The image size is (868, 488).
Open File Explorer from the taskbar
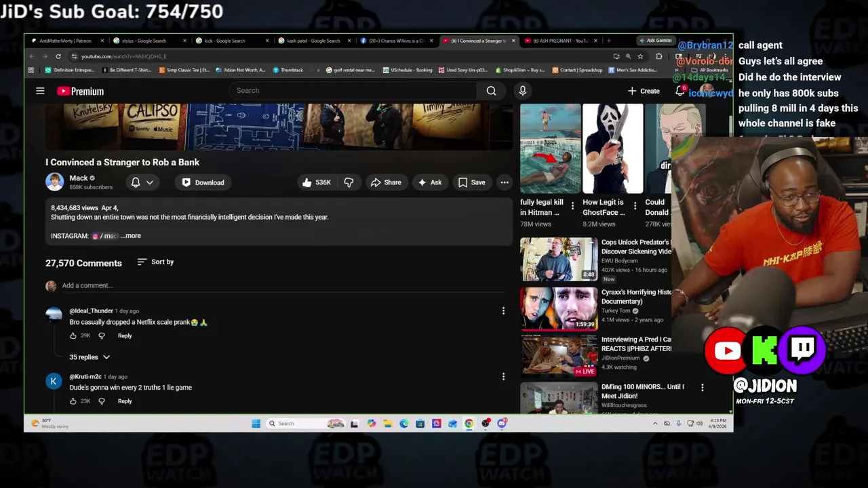[x=387, y=424]
